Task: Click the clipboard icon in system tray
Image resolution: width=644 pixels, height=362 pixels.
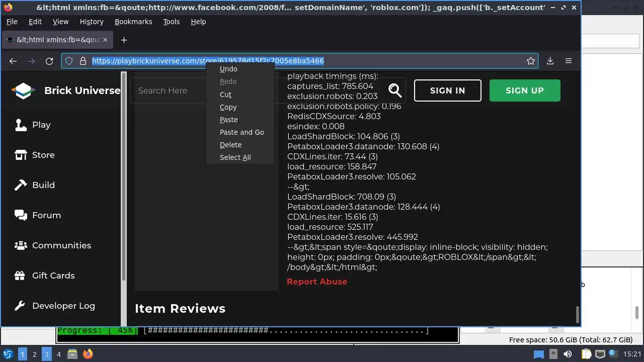Action: pos(586,354)
